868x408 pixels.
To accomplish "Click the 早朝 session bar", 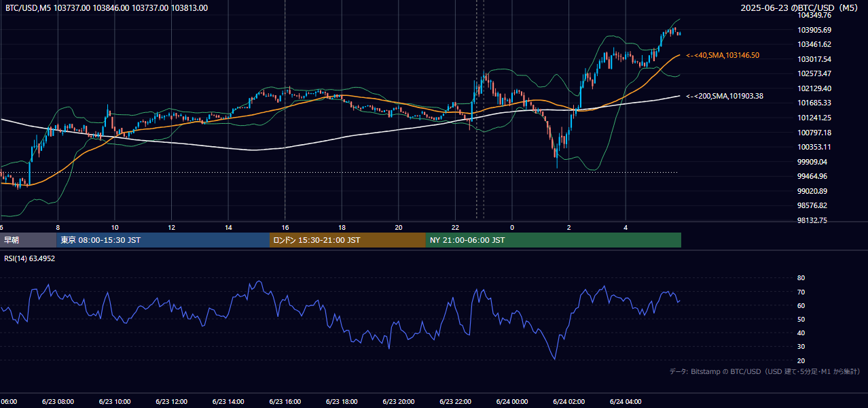I will click(28, 240).
